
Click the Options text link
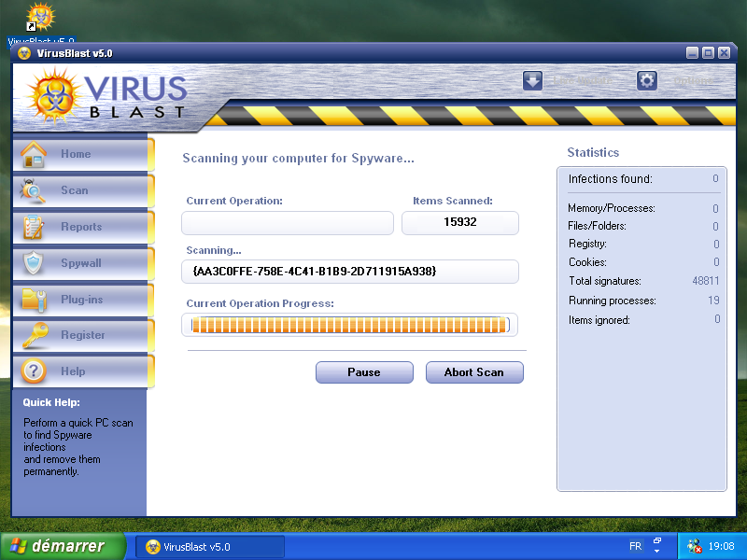693,80
